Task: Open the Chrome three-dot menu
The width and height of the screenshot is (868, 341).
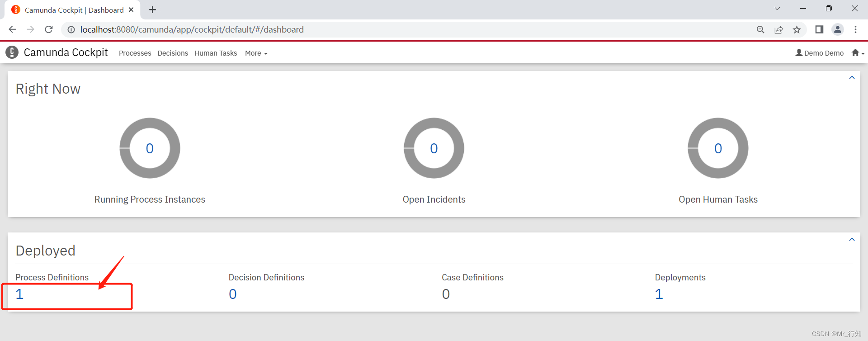Action: coord(855,29)
